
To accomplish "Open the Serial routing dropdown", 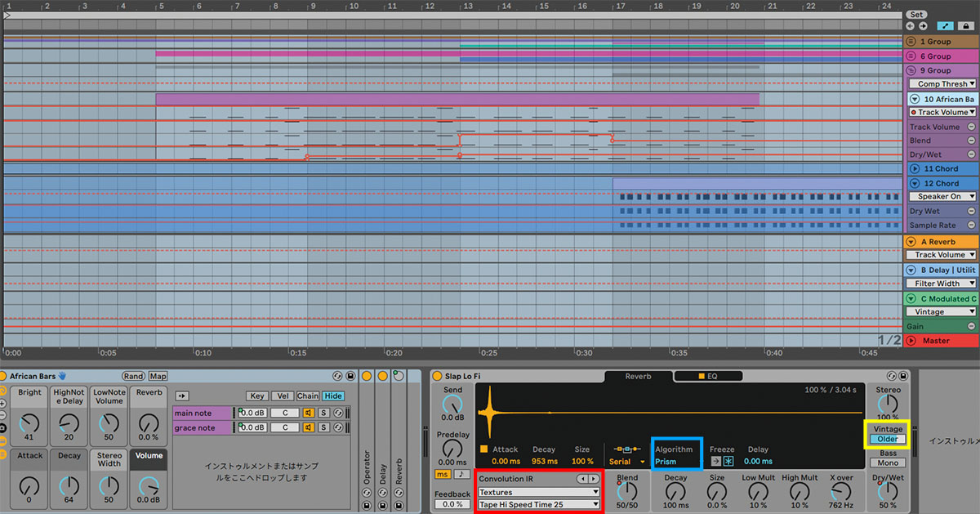I will coord(626,462).
